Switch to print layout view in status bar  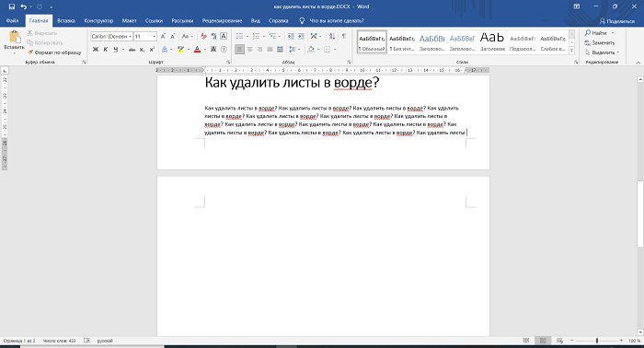coord(543,341)
